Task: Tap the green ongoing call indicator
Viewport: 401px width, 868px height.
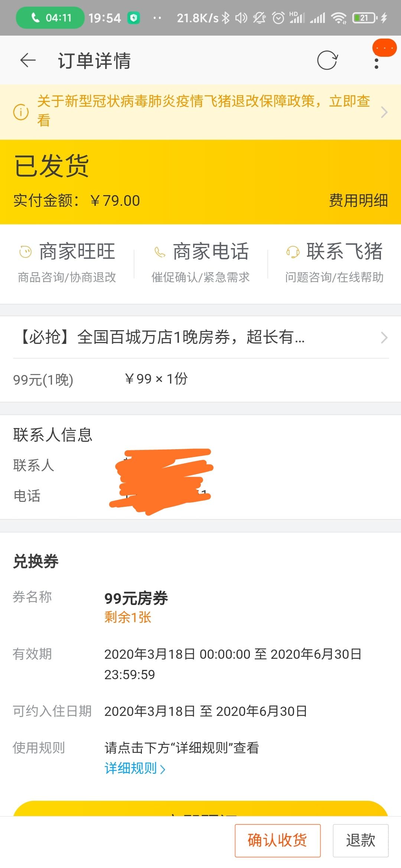Action: click(x=50, y=18)
